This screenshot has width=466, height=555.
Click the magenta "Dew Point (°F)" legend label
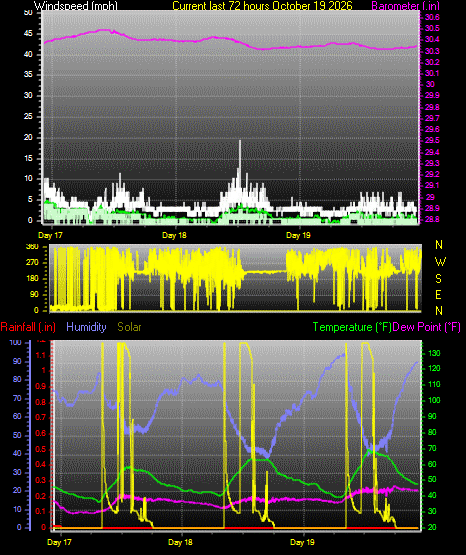click(427, 327)
